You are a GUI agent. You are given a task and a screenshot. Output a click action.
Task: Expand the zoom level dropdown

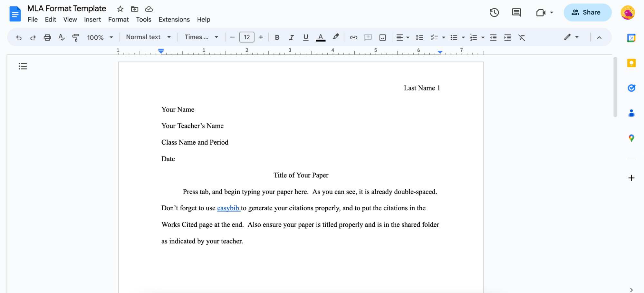pyautogui.click(x=100, y=37)
